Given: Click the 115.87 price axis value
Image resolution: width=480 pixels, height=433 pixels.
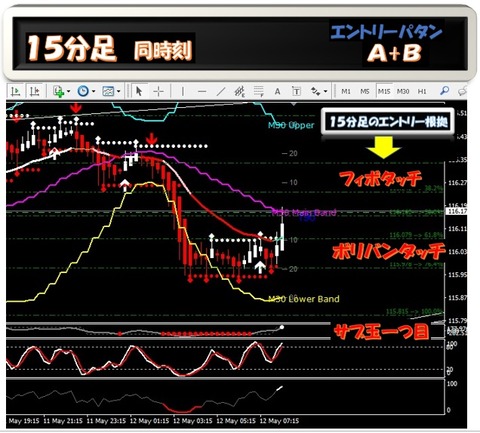Looking at the screenshot, I should pyautogui.click(x=457, y=298).
